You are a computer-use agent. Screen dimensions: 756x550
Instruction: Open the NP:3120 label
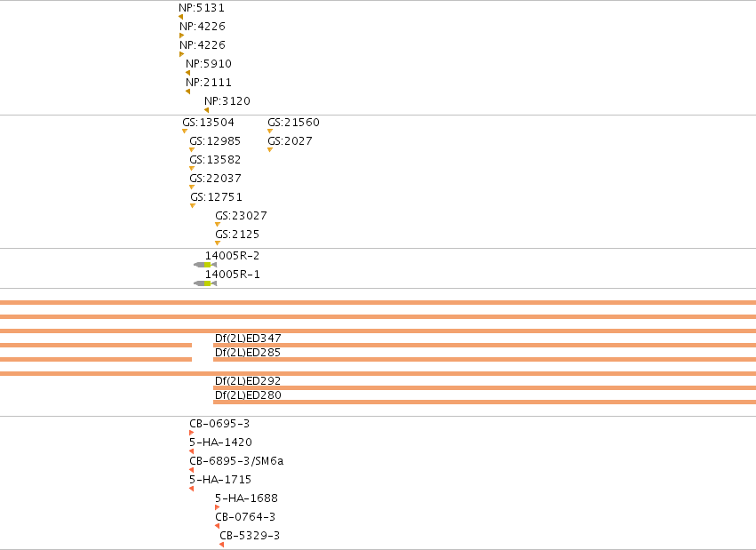pos(227,101)
